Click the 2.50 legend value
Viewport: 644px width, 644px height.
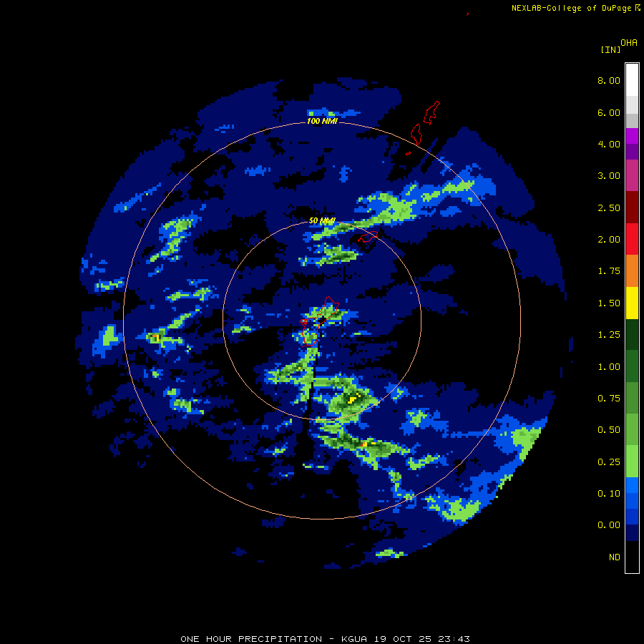click(608, 208)
